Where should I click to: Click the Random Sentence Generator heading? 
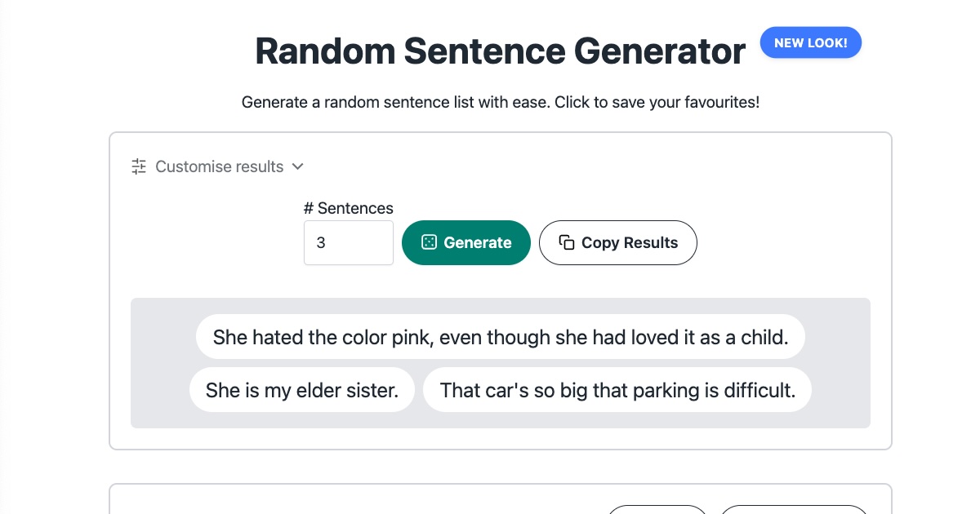tap(500, 51)
